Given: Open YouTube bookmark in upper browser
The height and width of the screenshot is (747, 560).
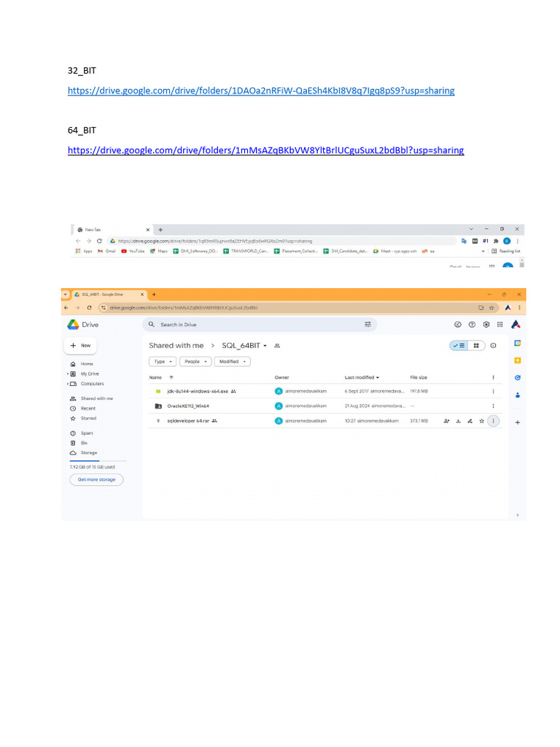Looking at the screenshot, I should pos(133,251).
